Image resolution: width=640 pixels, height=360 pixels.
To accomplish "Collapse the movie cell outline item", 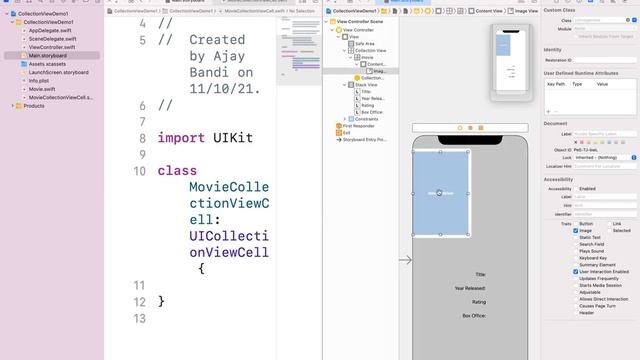I will pos(351,58).
